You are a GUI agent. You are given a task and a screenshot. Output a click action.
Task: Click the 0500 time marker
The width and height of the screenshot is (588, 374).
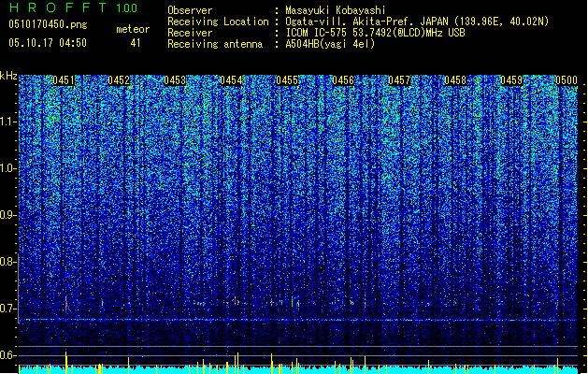[x=566, y=80]
